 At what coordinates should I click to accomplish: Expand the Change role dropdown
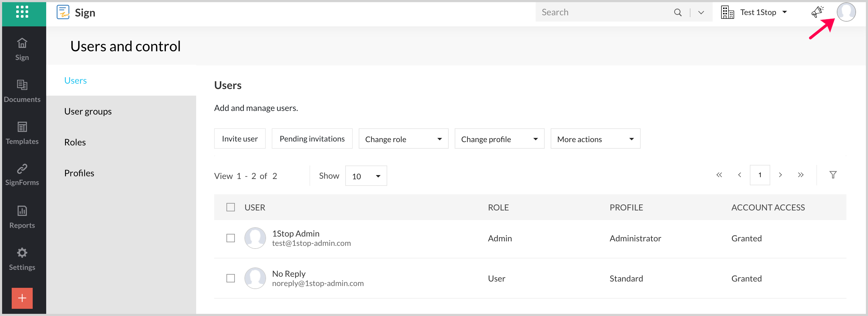pyautogui.click(x=403, y=139)
